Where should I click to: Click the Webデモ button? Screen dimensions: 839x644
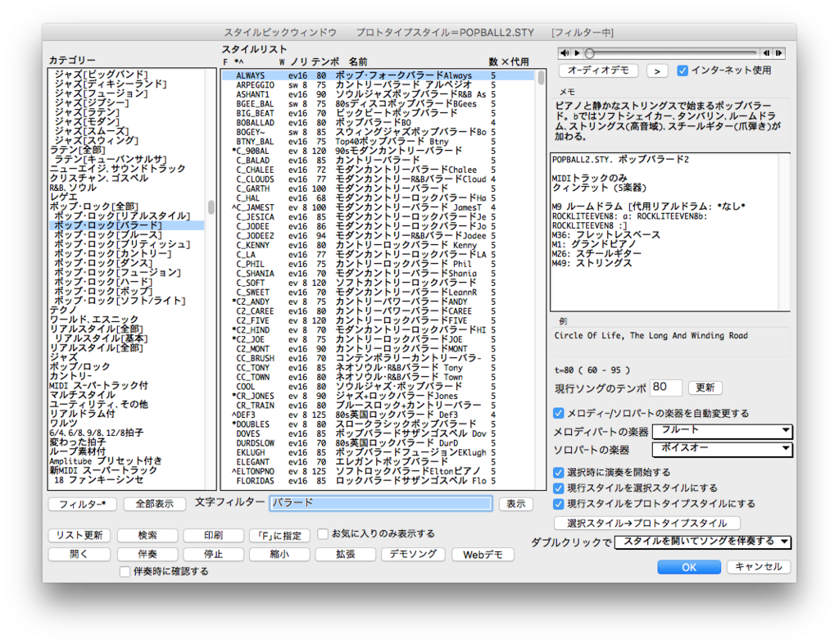pyautogui.click(x=483, y=555)
